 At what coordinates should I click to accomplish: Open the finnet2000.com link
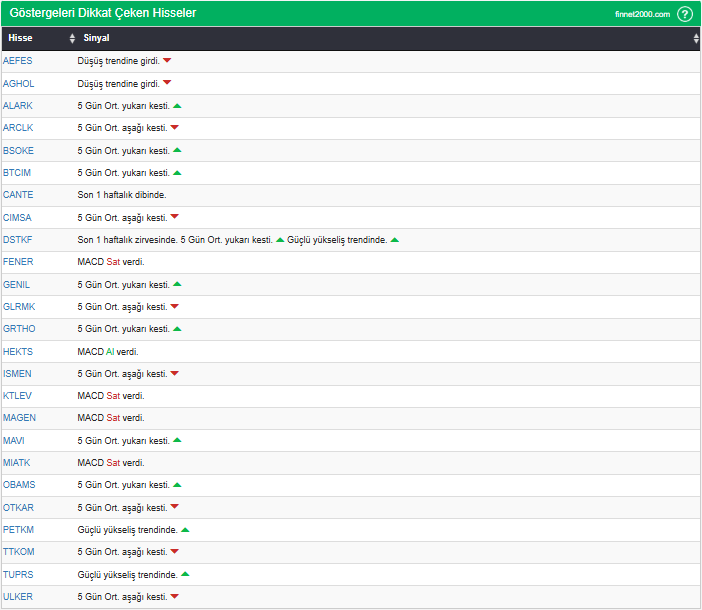coord(643,14)
